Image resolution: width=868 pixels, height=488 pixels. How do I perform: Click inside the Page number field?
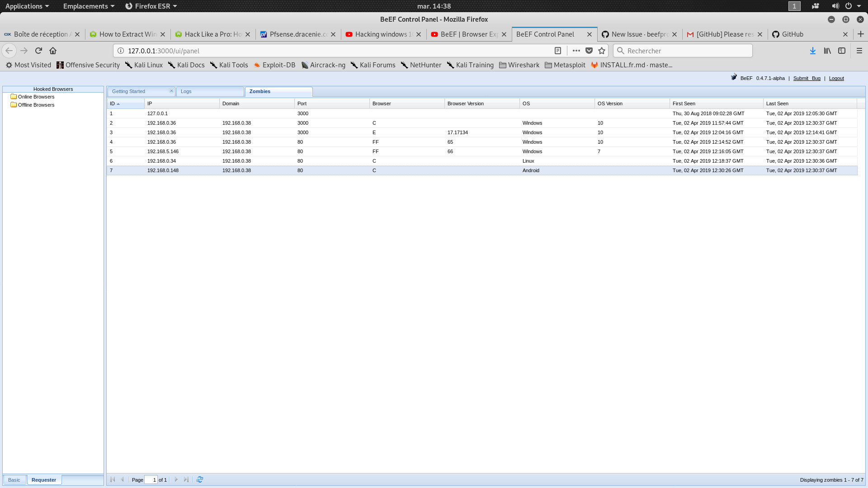tap(151, 479)
